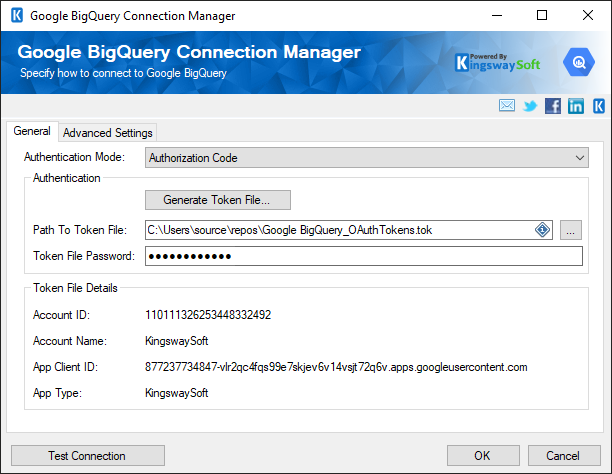Screen dimensions: 612x474
Task: Click the App Type value KingswaySoft
Action: pyautogui.click(x=176, y=393)
